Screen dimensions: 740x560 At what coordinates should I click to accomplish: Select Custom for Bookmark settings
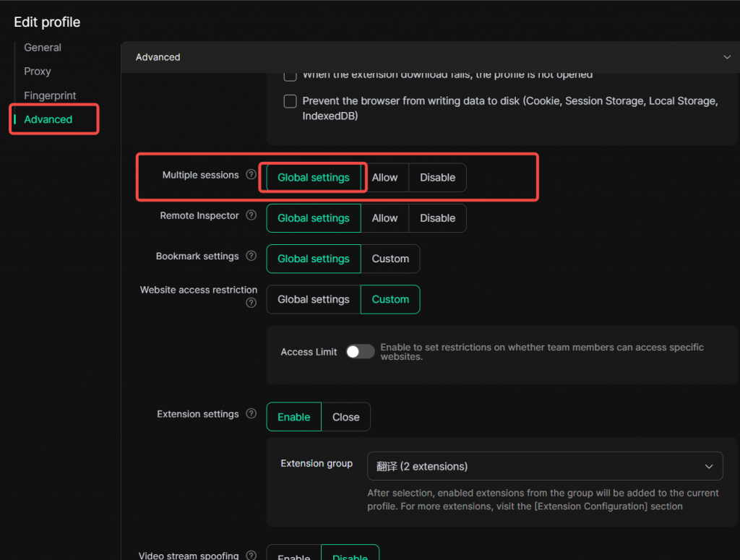point(390,259)
